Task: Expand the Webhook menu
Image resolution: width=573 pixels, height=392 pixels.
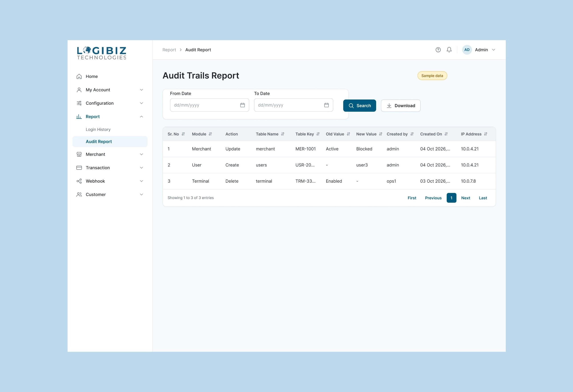Action: click(110, 181)
